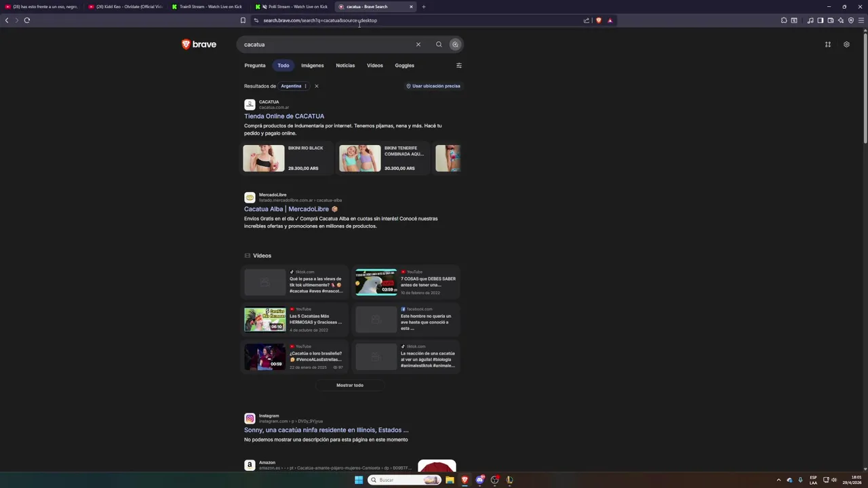Open Brave Rewards triangle icon

click(x=610, y=20)
